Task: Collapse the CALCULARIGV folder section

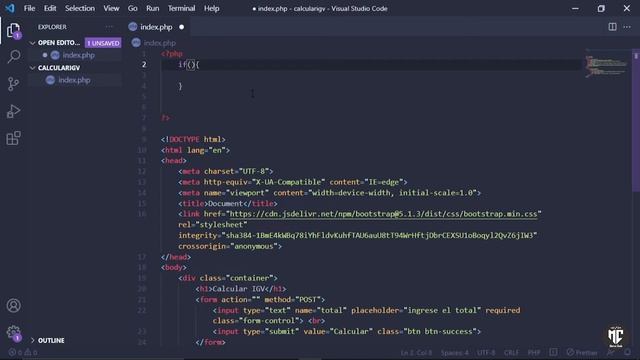Action: [x=33, y=68]
